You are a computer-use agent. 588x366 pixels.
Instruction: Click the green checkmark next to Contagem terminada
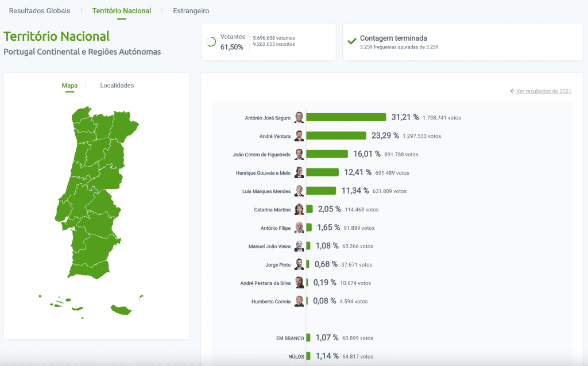pyautogui.click(x=352, y=41)
